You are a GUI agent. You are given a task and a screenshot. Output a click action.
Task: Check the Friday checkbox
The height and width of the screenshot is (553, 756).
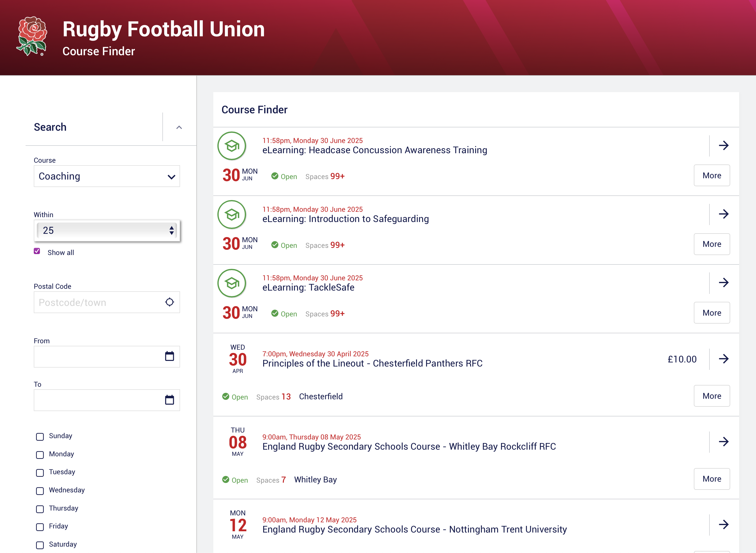pos(40,527)
